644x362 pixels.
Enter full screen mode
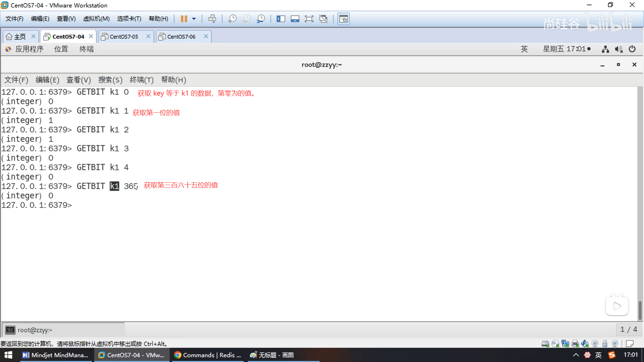coord(309,19)
